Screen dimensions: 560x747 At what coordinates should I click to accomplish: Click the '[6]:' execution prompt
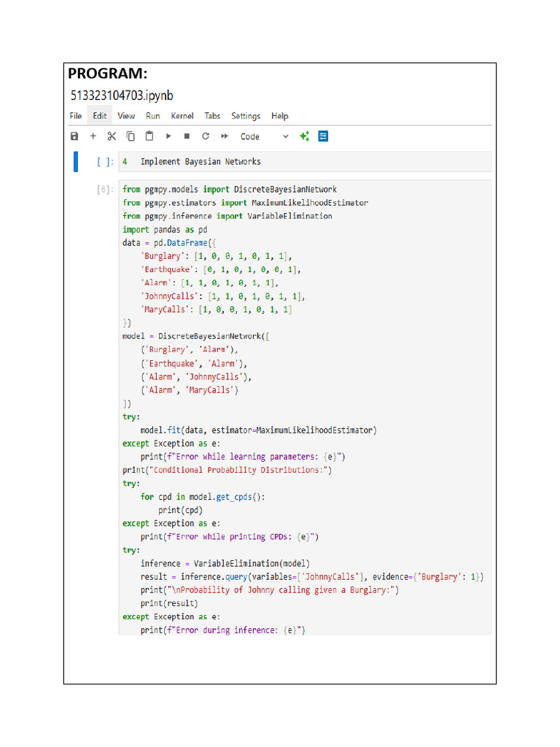[x=105, y=190]
